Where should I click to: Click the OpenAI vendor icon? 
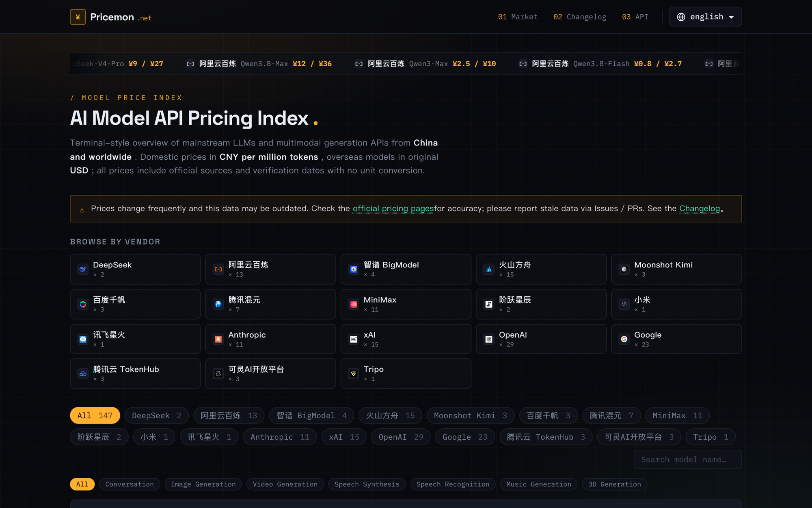click(x=489, y=339)
